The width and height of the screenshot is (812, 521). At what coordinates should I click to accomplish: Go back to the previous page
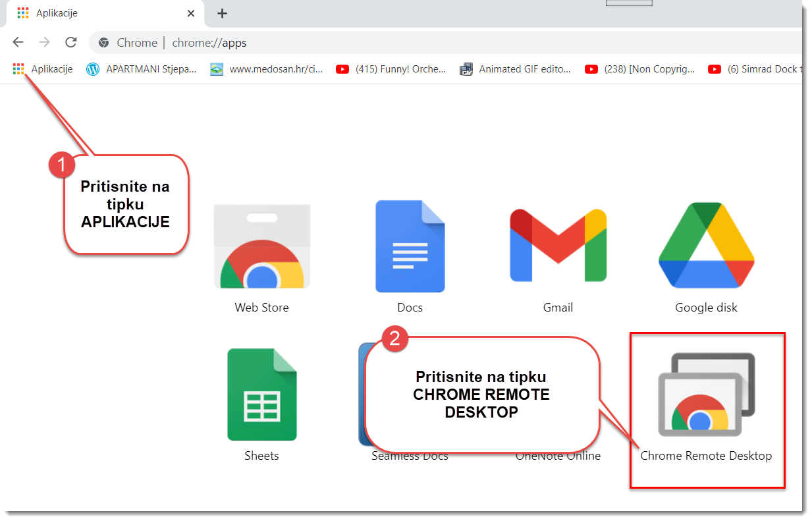coord(18,43)
